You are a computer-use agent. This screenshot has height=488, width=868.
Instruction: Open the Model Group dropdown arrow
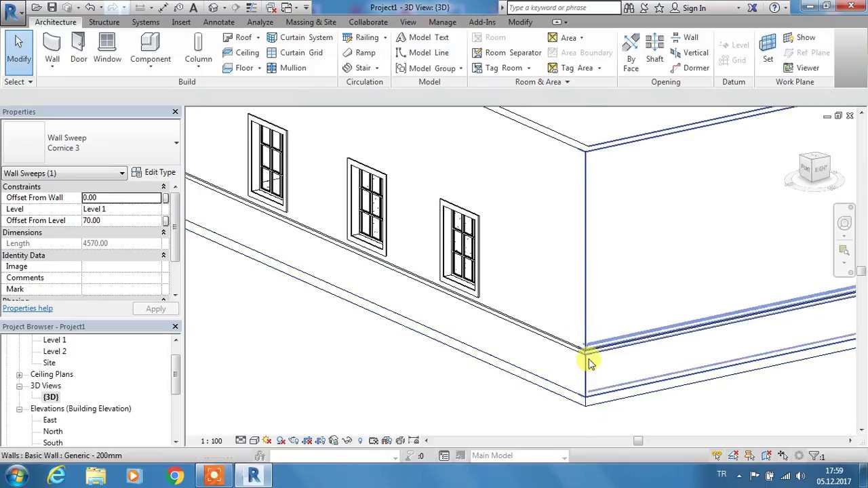coord(460,68)
